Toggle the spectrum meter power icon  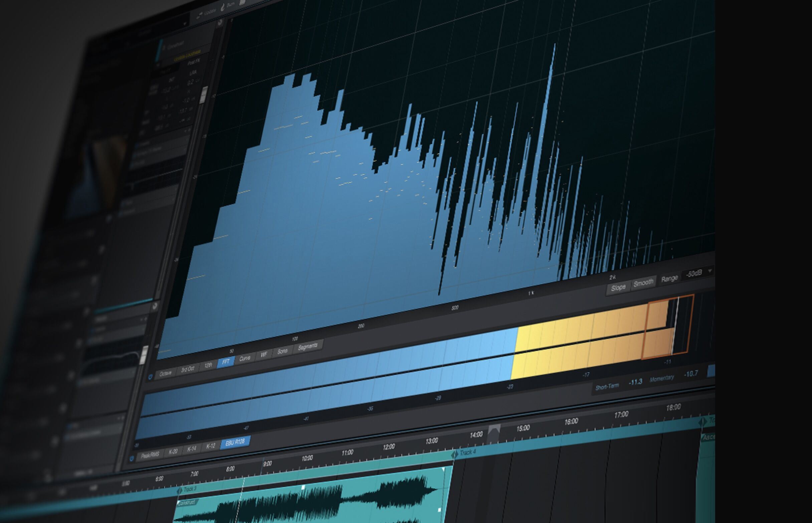coord(151,377)
